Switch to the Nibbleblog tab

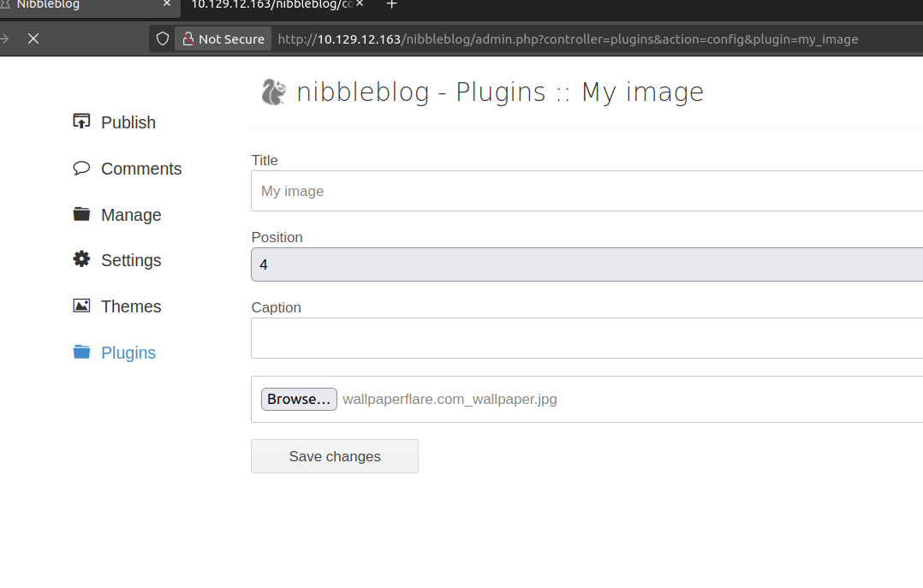(x=77, y=5)
